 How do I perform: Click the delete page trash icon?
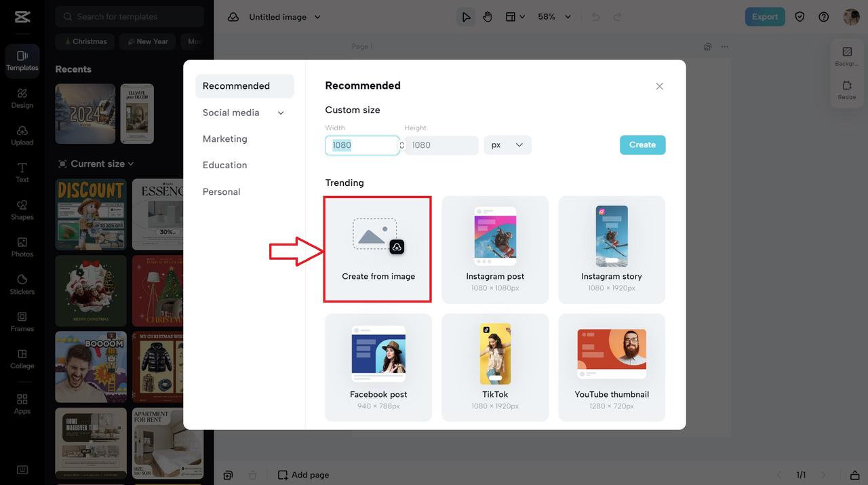(252, 475)
